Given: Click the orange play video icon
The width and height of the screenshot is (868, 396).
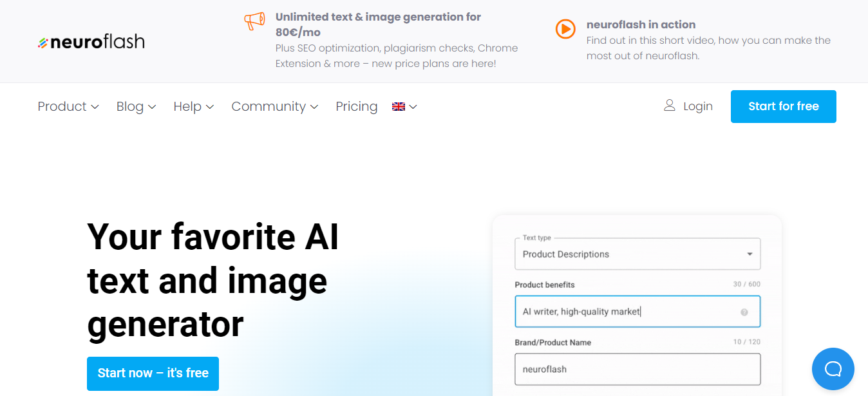Looking at the screenshot, I should [x=565, y=29].
